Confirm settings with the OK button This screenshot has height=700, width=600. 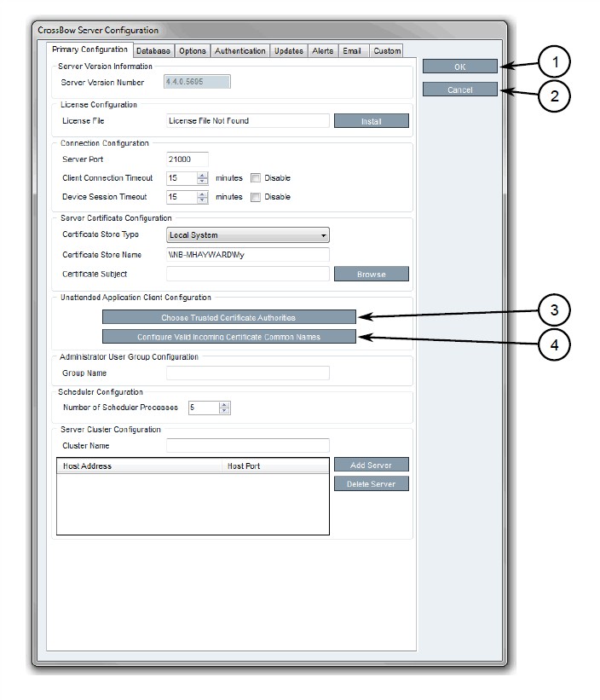tap(460, 67)
